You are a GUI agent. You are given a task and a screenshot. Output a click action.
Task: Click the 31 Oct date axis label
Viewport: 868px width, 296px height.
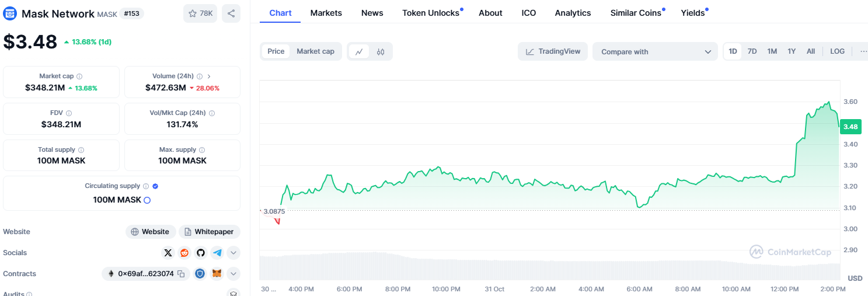494,289
